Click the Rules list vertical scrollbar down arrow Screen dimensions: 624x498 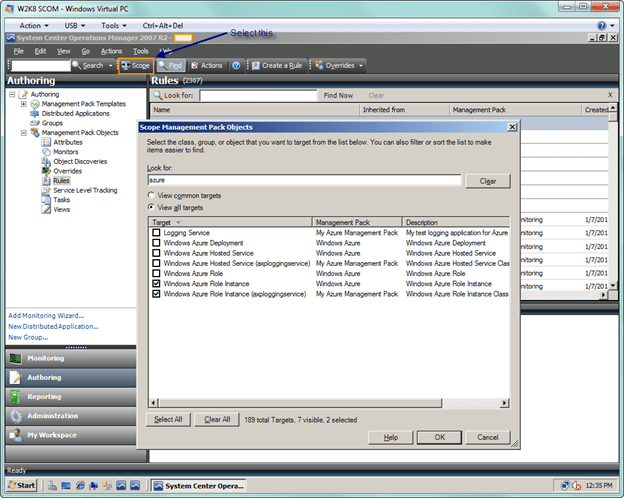pyautogui.click(x=613, y=285)
